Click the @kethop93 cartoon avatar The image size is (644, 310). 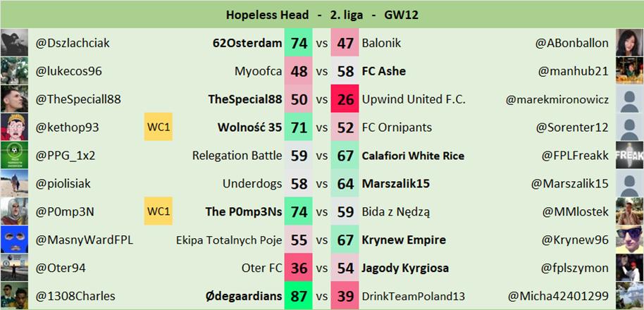(14, 128)
